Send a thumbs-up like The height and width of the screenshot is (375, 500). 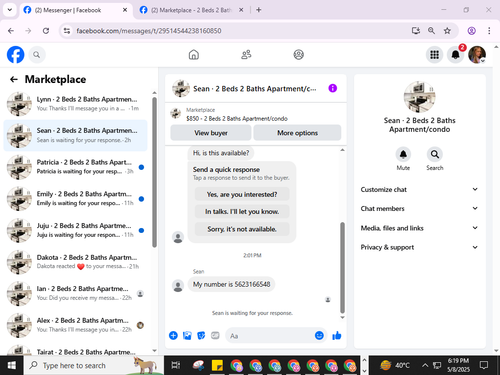click(337, 336)
